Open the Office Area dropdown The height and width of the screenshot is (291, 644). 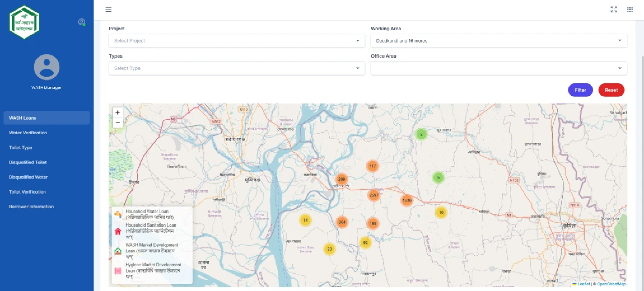coord(499,68)
